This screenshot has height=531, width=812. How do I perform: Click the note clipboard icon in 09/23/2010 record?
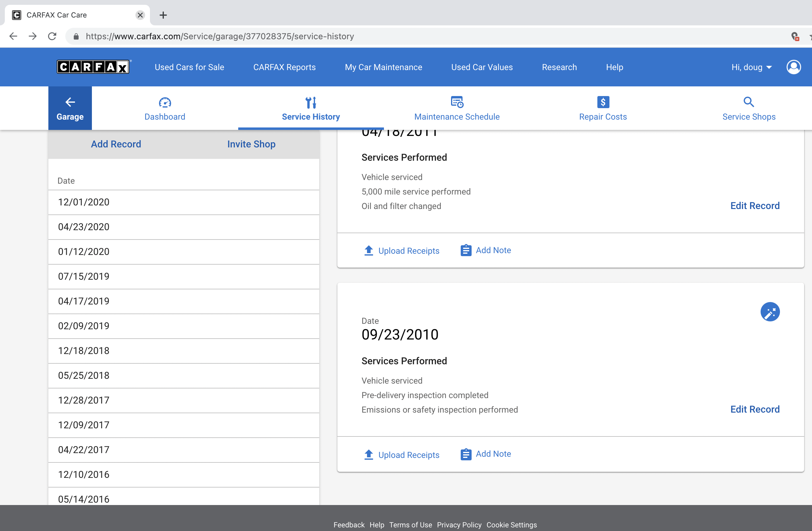click(466, 454)
